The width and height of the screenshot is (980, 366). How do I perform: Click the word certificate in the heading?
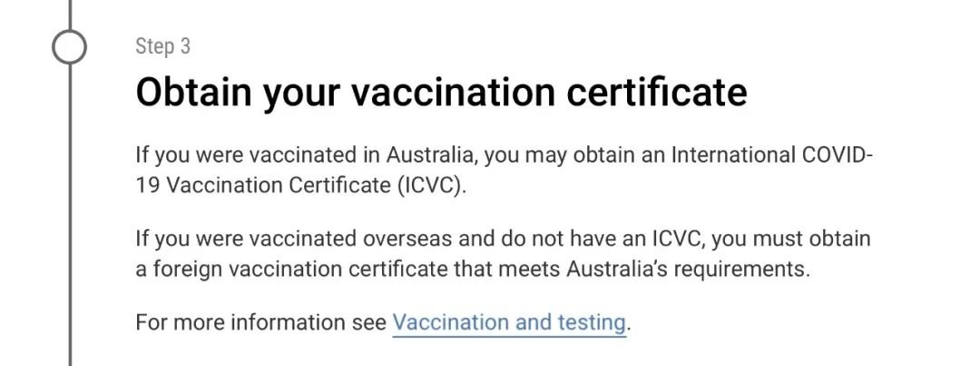coord(656,93)
